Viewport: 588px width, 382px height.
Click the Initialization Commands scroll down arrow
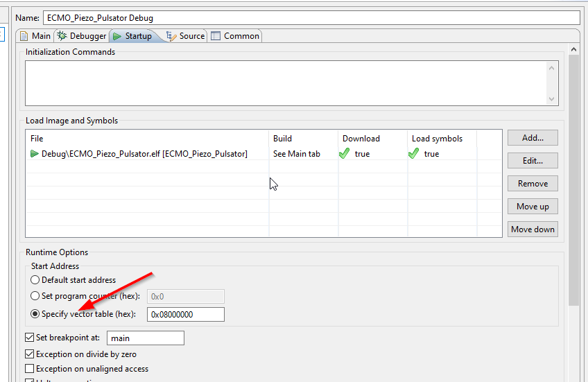coord(551,99)
